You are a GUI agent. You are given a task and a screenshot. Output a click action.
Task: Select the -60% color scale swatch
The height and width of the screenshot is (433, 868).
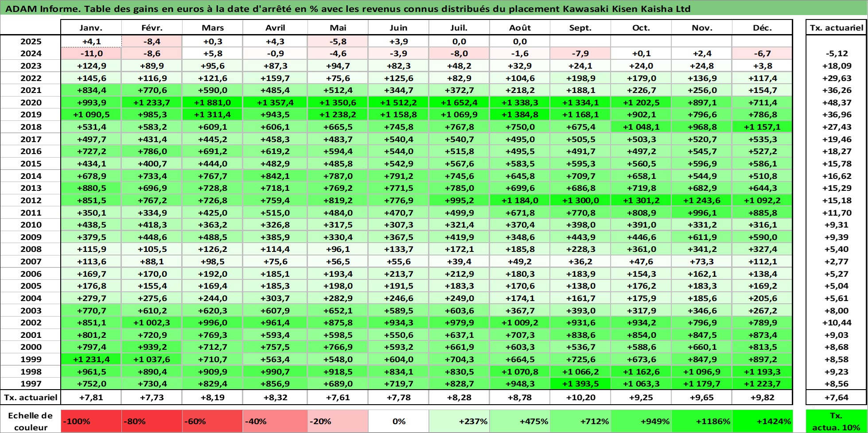pos(213,421)
